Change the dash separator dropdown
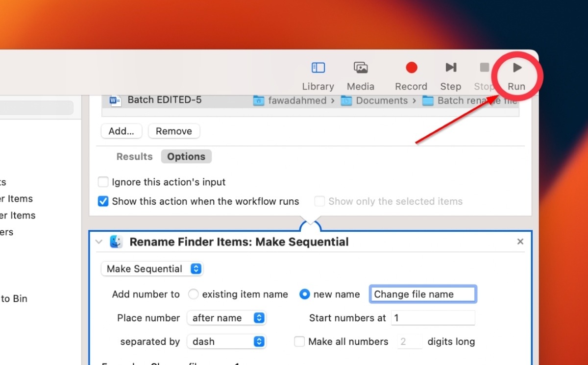Image resolution: width=588 pixels, height=365 pixels. pos(226,341)
